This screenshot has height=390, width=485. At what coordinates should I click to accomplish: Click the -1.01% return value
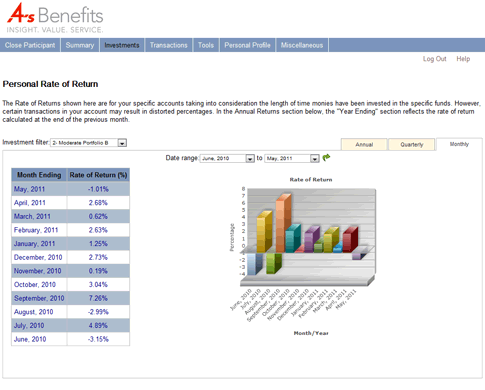coord(98,189)
